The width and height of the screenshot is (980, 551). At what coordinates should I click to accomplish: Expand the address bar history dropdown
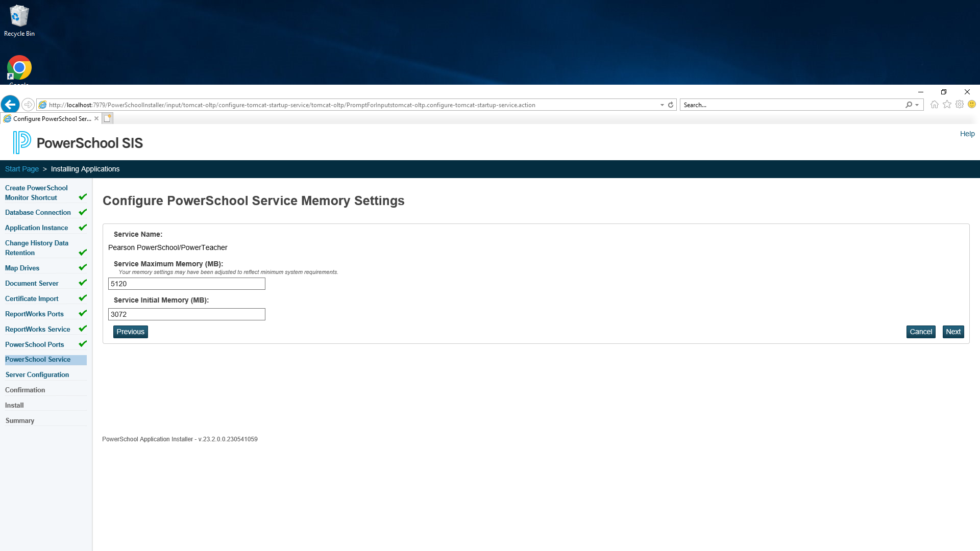(662, 105)
